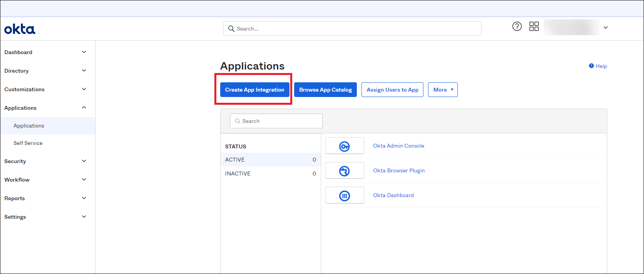Click Browse App Catalog button
This screenshot has width=644, height=274.
(325, 90)
